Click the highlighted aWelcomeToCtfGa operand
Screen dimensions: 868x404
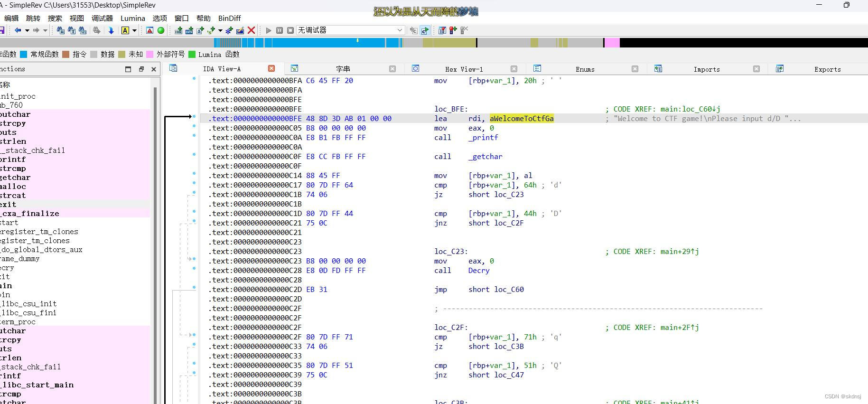pos(522,119)
